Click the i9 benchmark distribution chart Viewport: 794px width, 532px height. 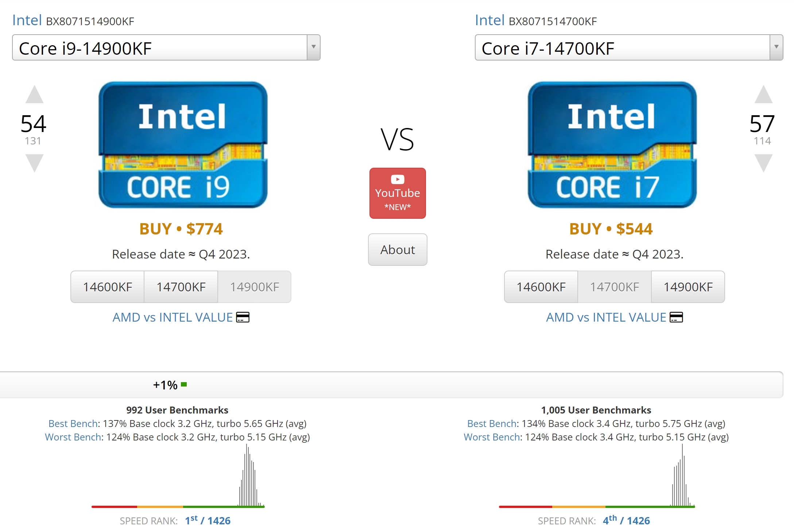178,476
